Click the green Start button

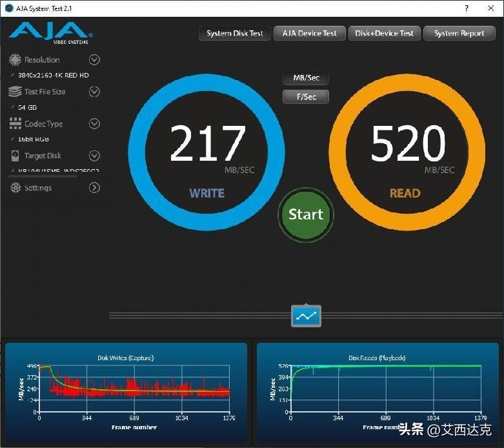306,215
